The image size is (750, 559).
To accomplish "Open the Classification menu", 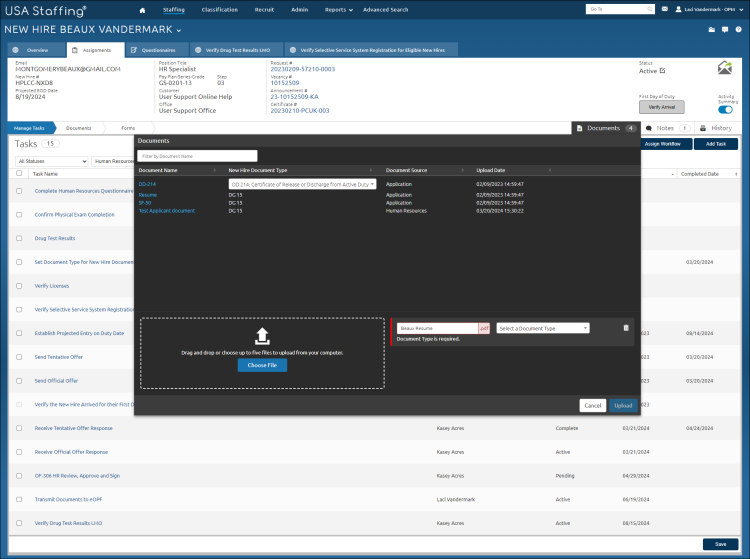I will pos(220,10).
